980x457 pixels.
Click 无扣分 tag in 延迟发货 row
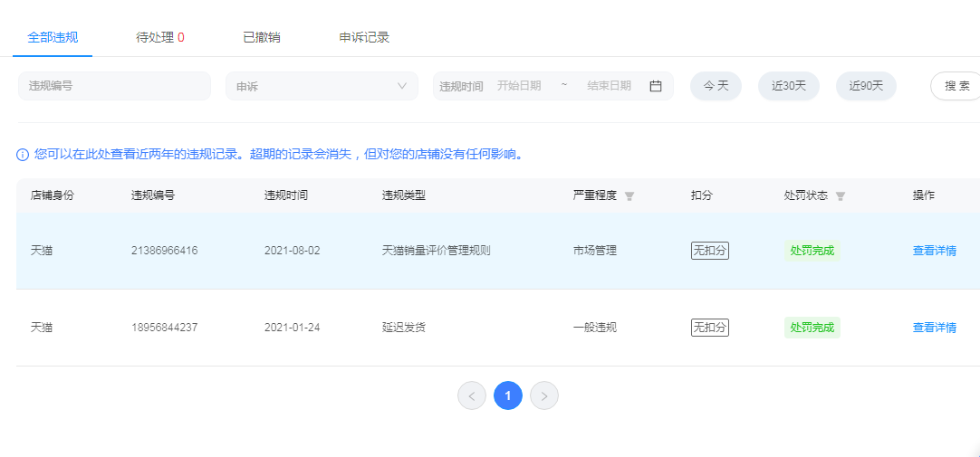[710, 328]
